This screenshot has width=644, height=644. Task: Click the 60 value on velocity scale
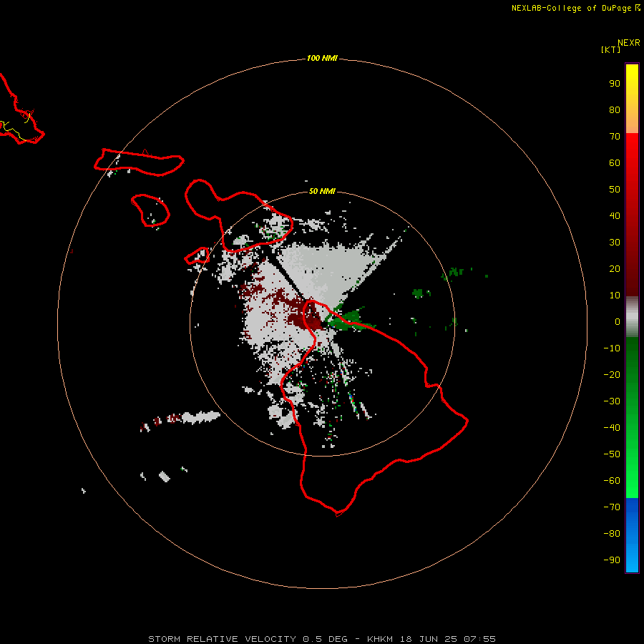tap(615, 163)
